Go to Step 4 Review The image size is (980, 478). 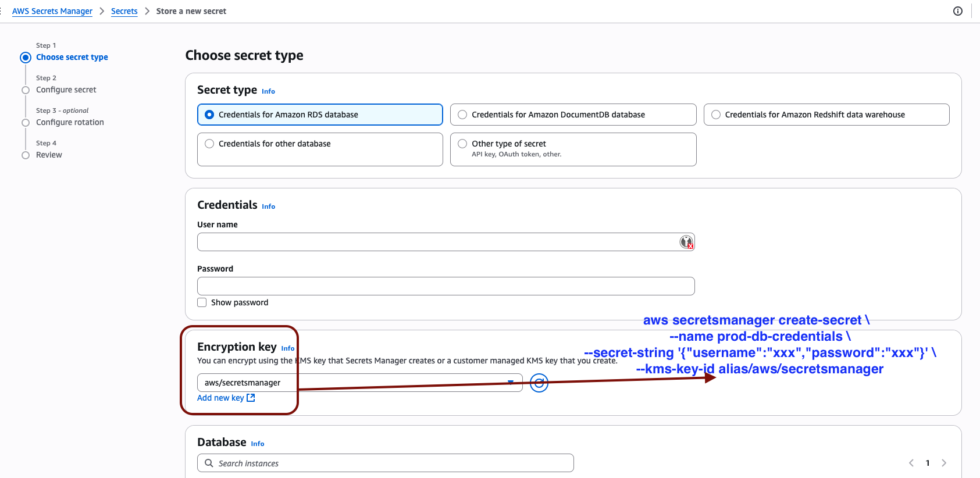tap(49, 155)
